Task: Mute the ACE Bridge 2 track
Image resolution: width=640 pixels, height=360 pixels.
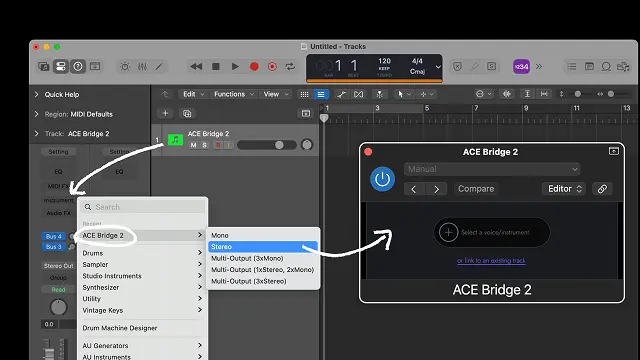Action: (193, 145)
